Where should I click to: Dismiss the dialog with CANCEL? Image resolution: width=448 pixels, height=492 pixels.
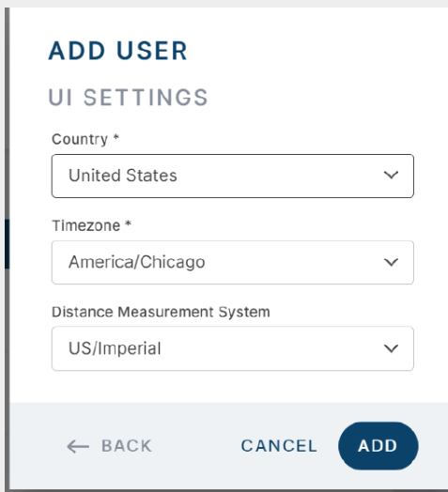pyautogui.click(x=279, y=446)
